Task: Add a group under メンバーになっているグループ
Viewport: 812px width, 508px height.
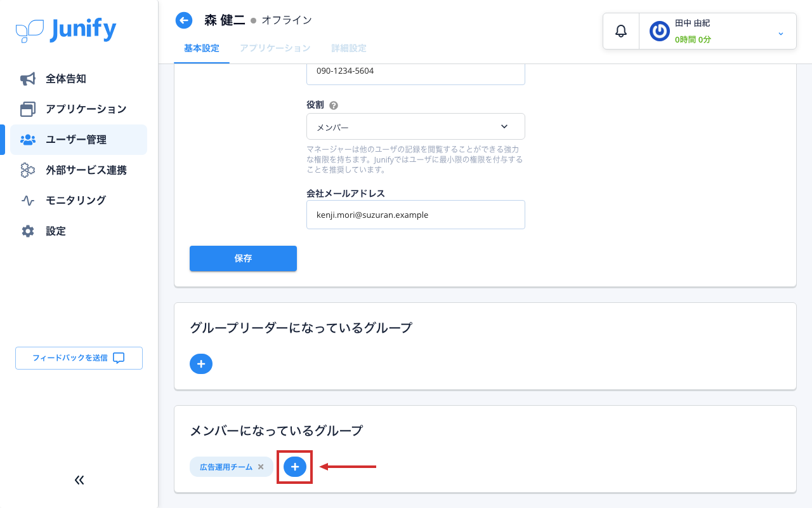Action: 295,467
